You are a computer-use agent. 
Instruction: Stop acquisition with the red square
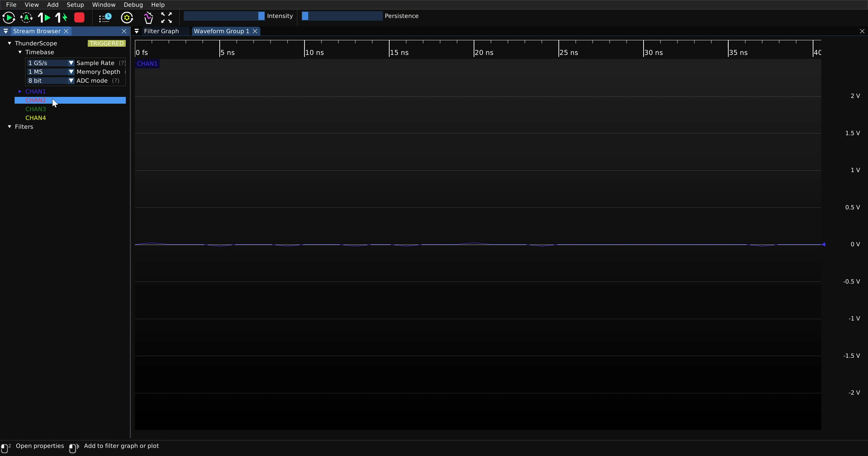point(79,18)
